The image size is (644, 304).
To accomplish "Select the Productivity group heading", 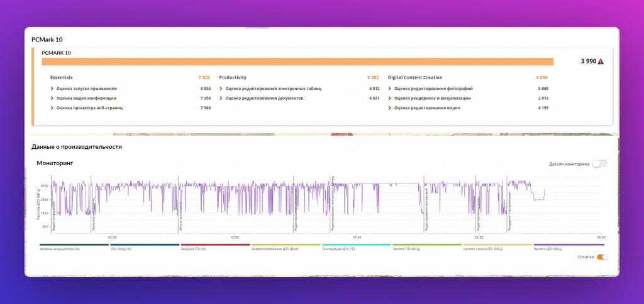I will 233,77.
